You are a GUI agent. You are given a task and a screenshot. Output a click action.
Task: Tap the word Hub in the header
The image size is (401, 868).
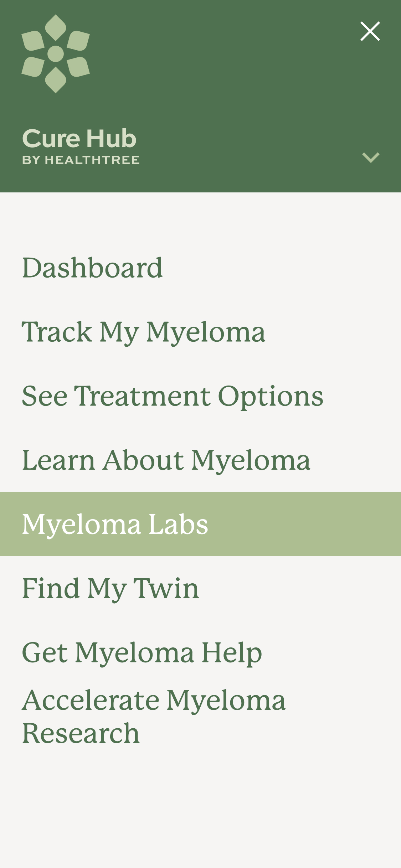click(111, 138)
